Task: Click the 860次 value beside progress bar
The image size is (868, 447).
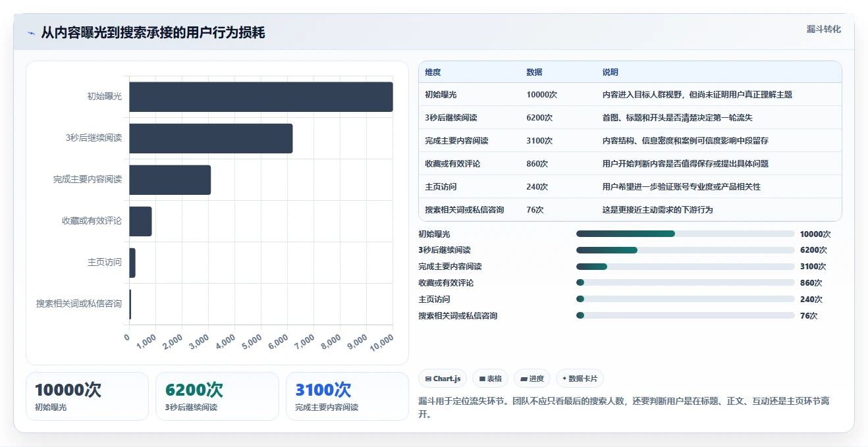Action: pos(811,283)
